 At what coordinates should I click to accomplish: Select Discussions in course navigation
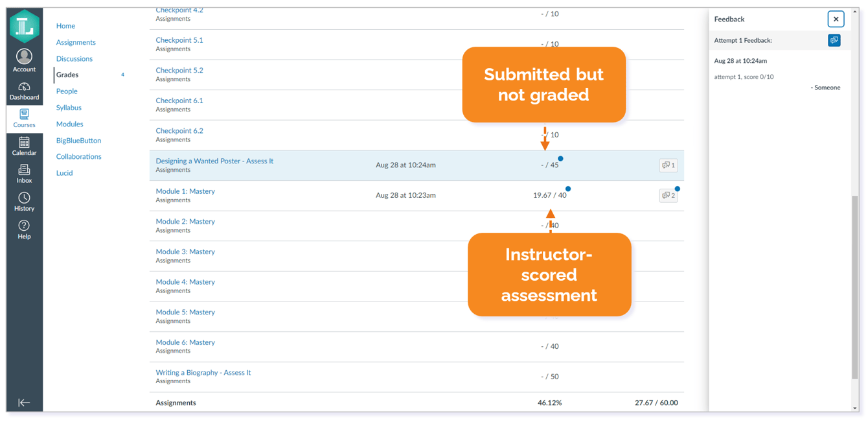tap(74, 58)
